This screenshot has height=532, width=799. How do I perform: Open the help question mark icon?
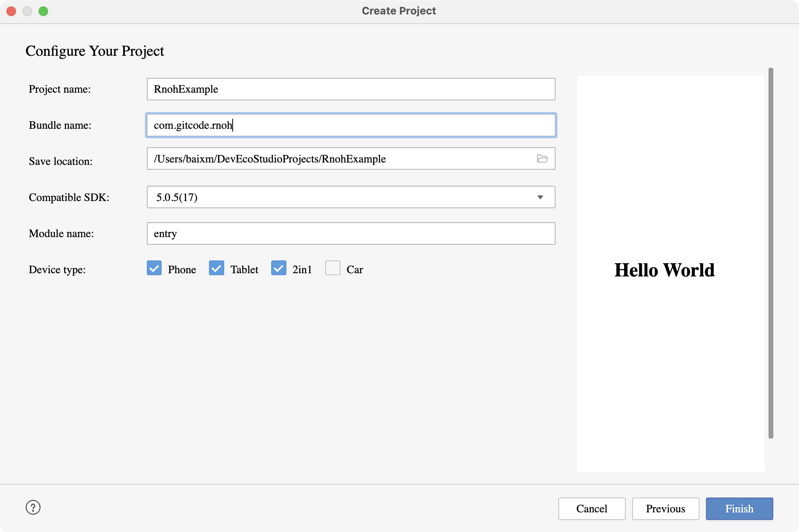33,508
